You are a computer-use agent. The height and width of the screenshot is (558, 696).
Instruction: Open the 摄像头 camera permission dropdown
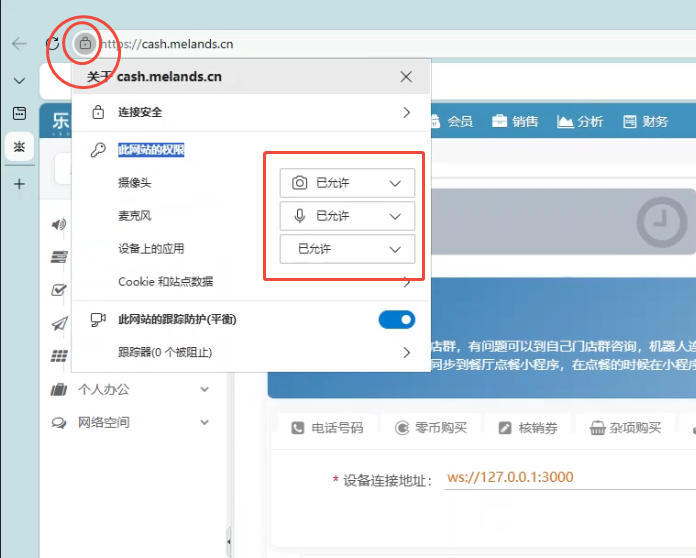[x=347, y=183]
